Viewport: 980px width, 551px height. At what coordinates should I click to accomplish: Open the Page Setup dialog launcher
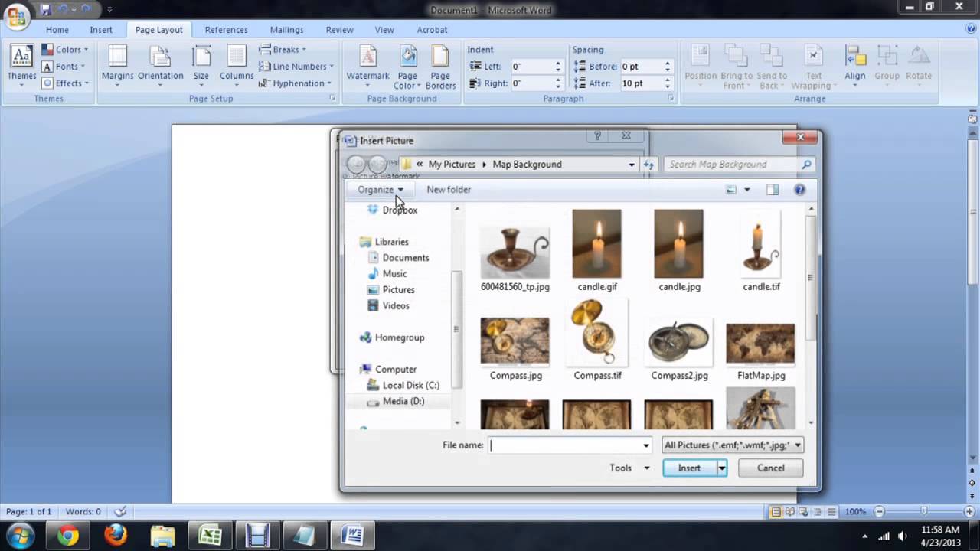pos(332,99)
